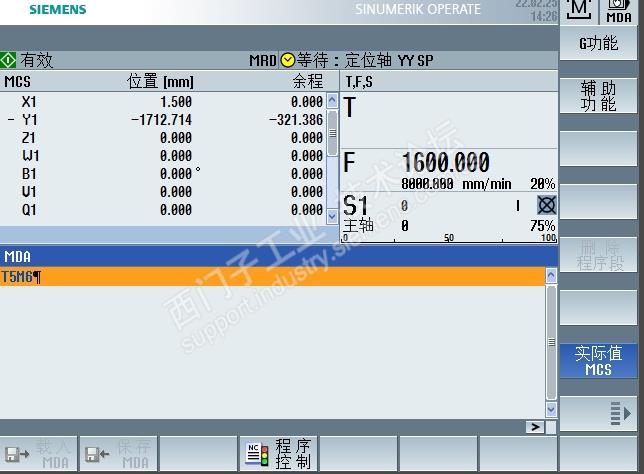The width and height of the screenshot is (644, 474).
Task: Toggle the 实际值 MCS softkey
Action: [598, 361]
